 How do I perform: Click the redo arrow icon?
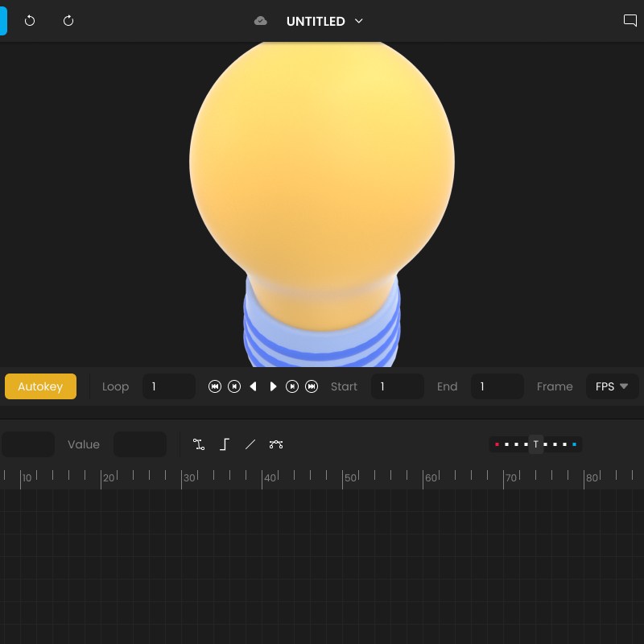coord(68,21)
